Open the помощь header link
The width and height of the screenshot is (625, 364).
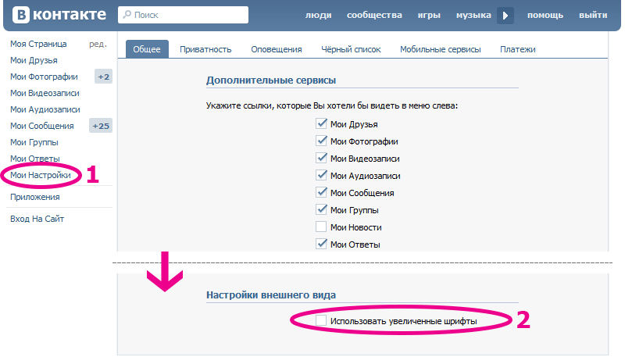[545, 15]
